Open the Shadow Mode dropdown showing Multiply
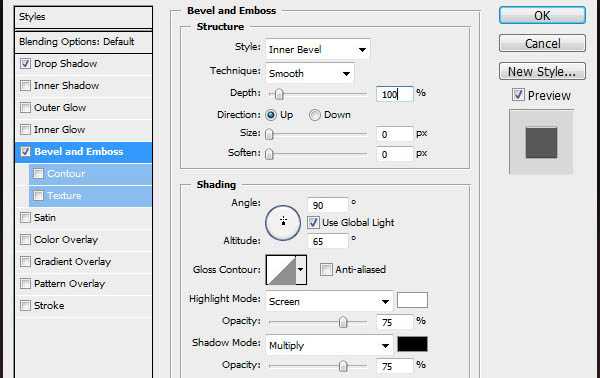 point(329,345)
